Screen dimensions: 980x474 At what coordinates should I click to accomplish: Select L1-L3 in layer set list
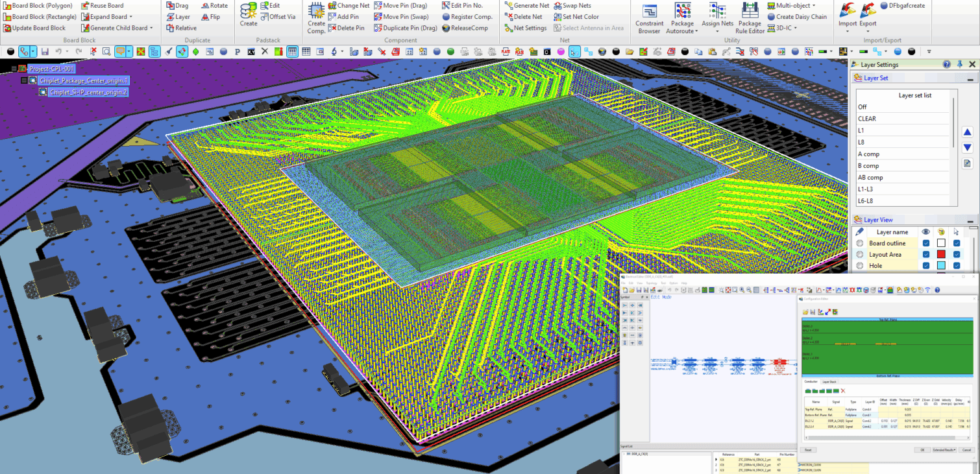point(865,189)
